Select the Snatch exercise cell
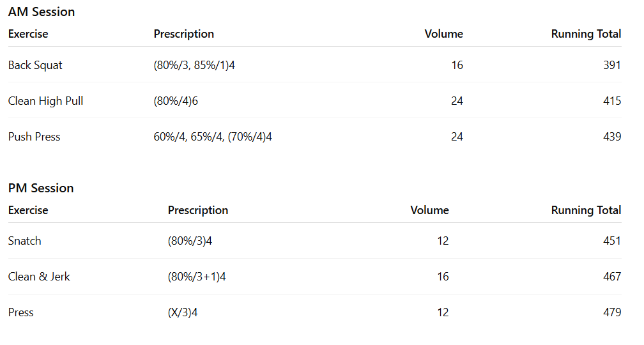This screenshot has width=644, height=345. tap(25, 241)
